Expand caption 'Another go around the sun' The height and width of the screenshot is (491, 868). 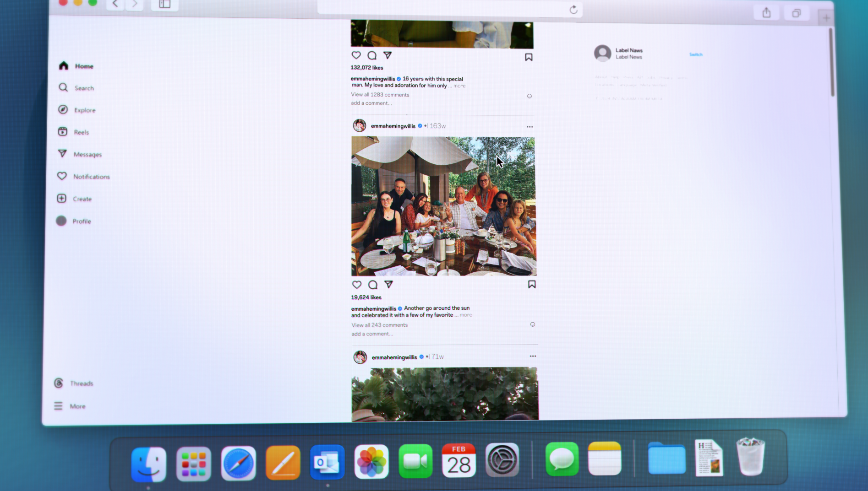point(466,315)
